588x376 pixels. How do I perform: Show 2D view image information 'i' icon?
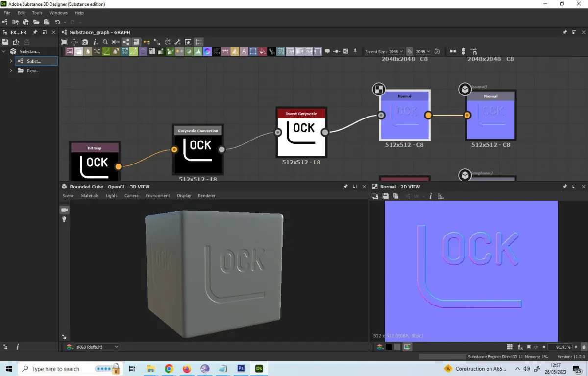pos(431,196)
